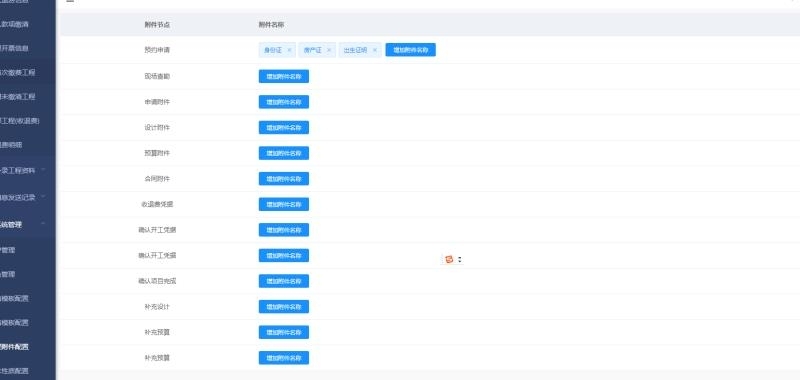Add attachment name in 现场查勘 row

click(x=284, y=77)
